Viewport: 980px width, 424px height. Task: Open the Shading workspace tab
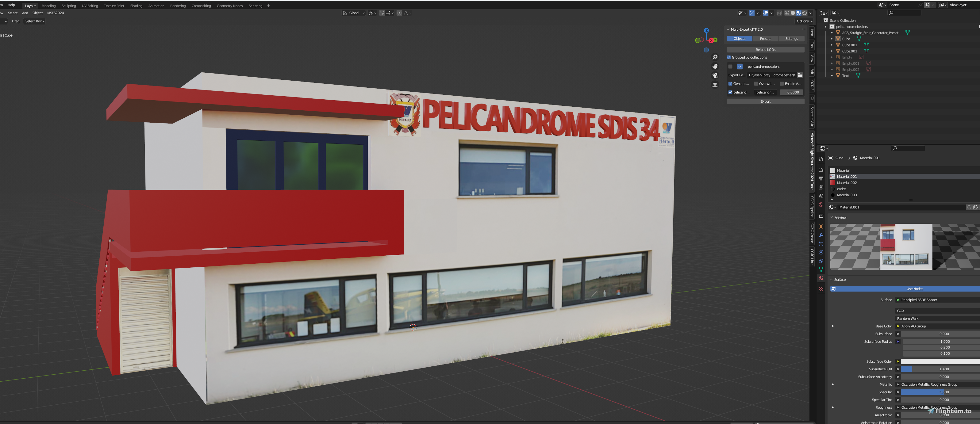136,6
